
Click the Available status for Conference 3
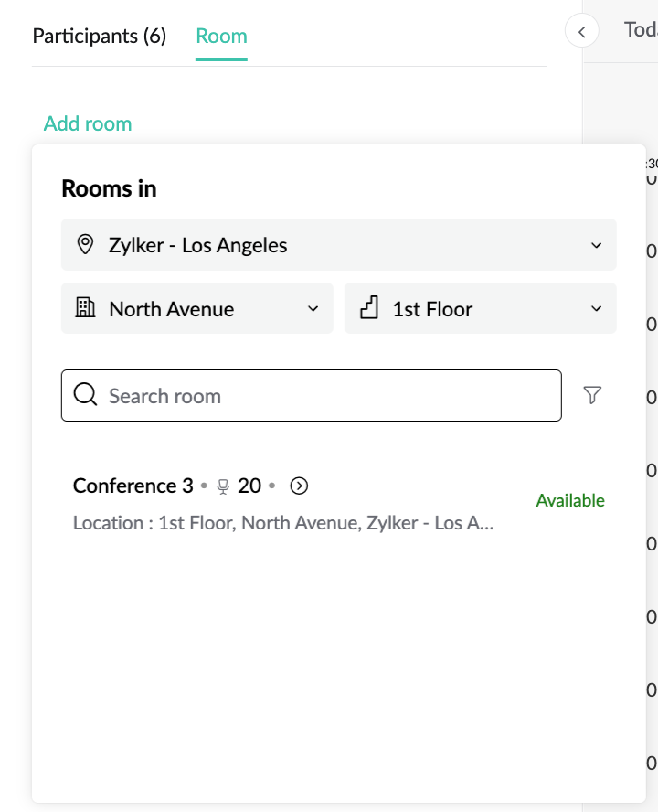point(570,500)
